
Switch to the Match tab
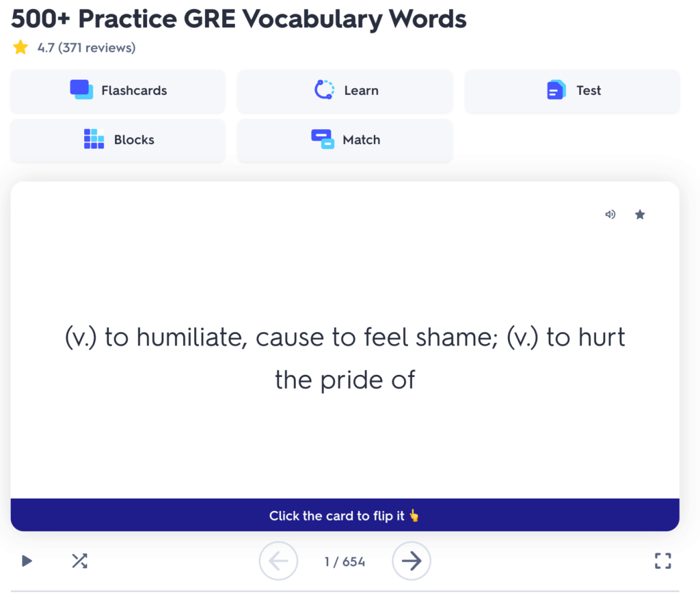point(345,139)
